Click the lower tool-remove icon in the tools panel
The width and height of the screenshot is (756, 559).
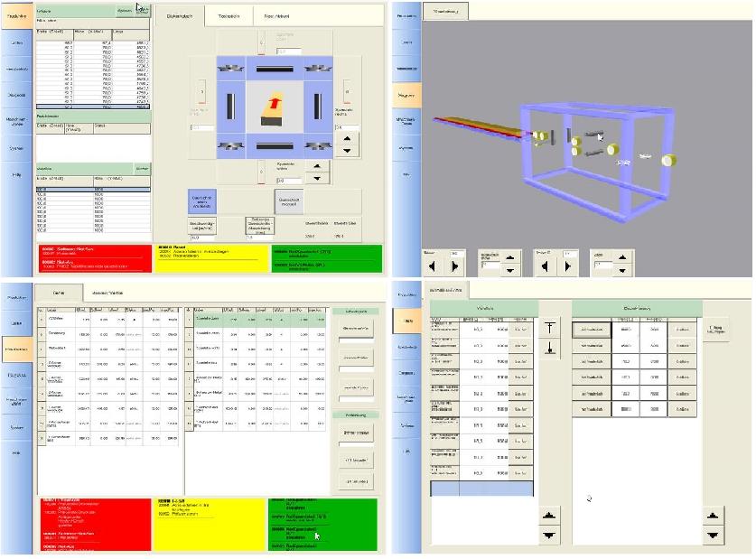click(550, 348)
